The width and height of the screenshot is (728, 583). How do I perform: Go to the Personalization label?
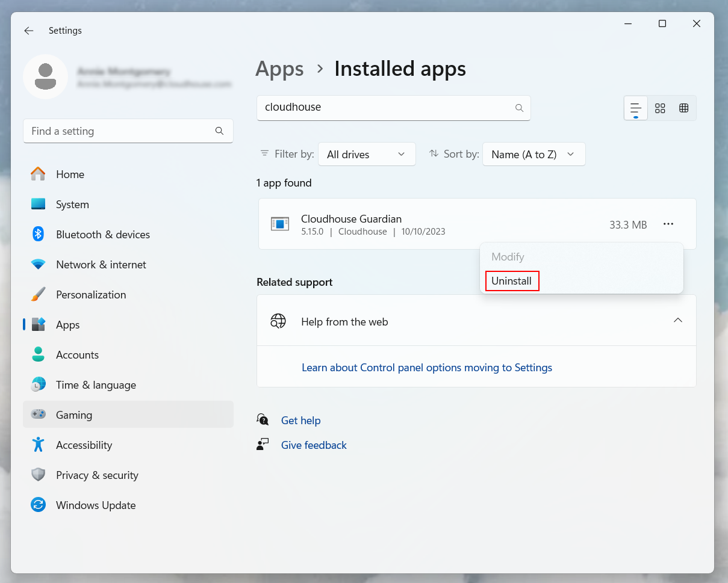click(91, 295)
